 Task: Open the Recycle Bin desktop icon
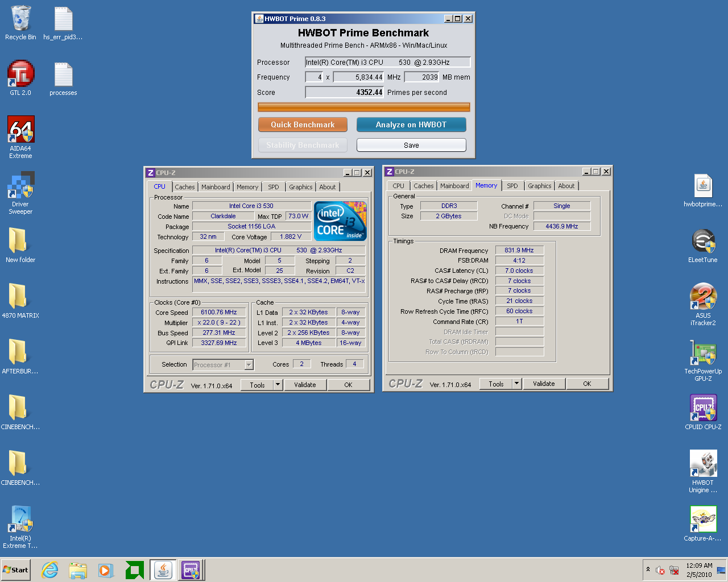click(x=20, y=23)
